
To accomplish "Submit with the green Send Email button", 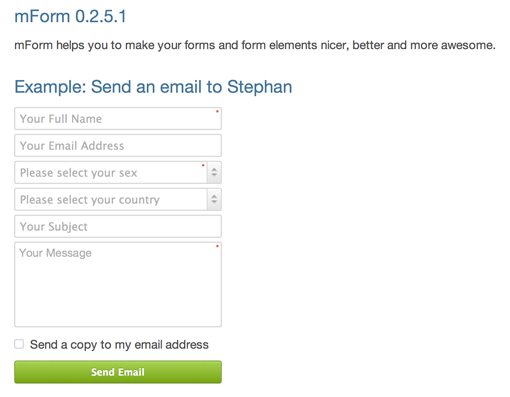I will (118, 372).
